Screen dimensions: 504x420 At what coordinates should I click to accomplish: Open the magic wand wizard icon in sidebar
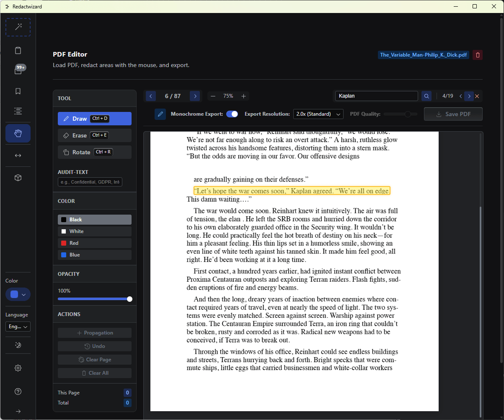(18, 27)
